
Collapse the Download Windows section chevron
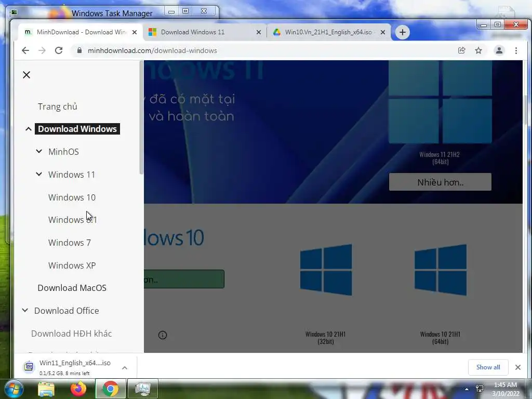point(29,129)
